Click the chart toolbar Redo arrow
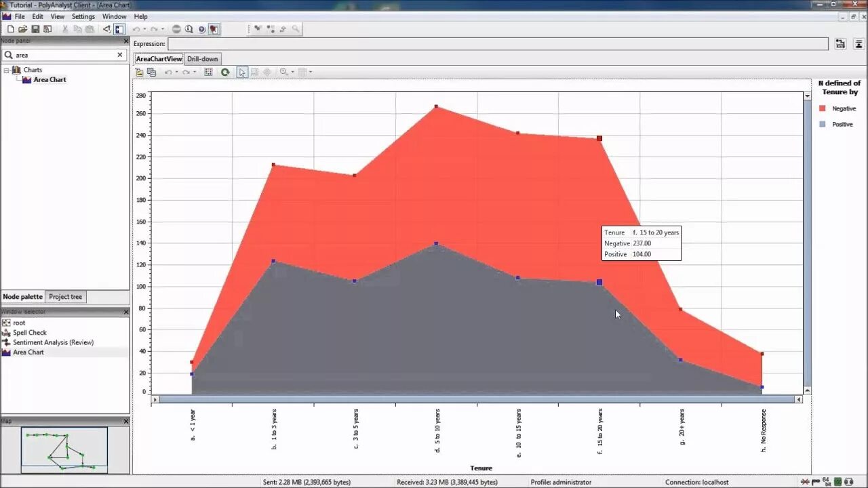Screen dimensions: 868x488 186,72
